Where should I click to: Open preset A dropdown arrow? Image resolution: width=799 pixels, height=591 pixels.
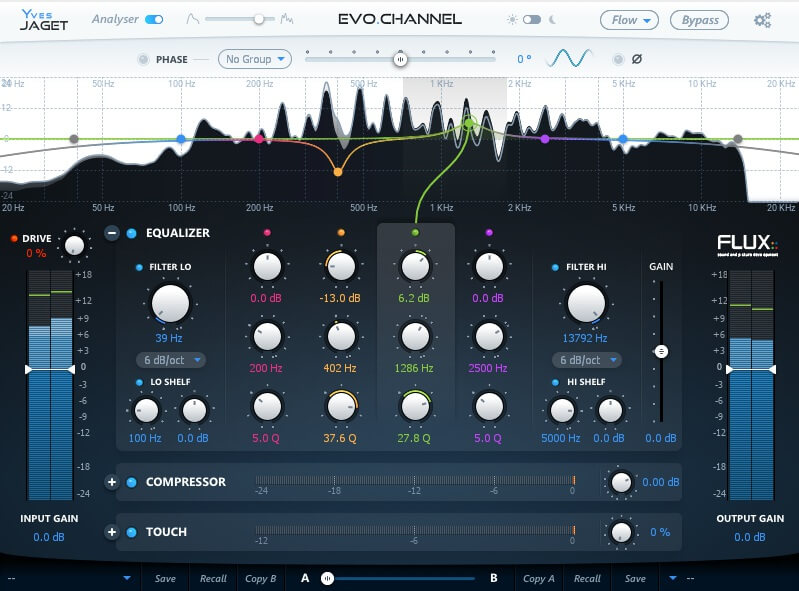click(127, 578)
